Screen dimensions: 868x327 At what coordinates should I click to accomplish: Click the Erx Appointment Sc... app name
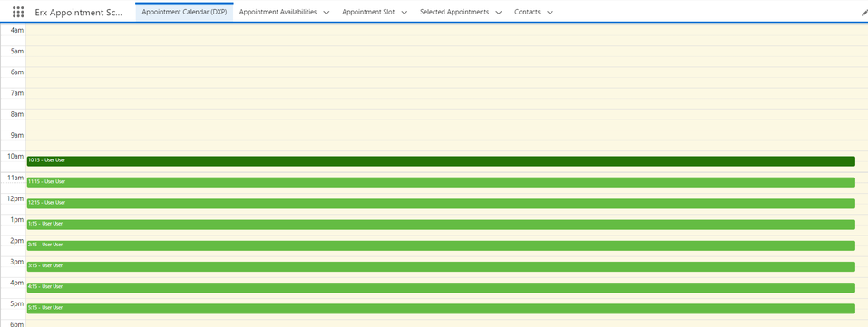(78, 12)
